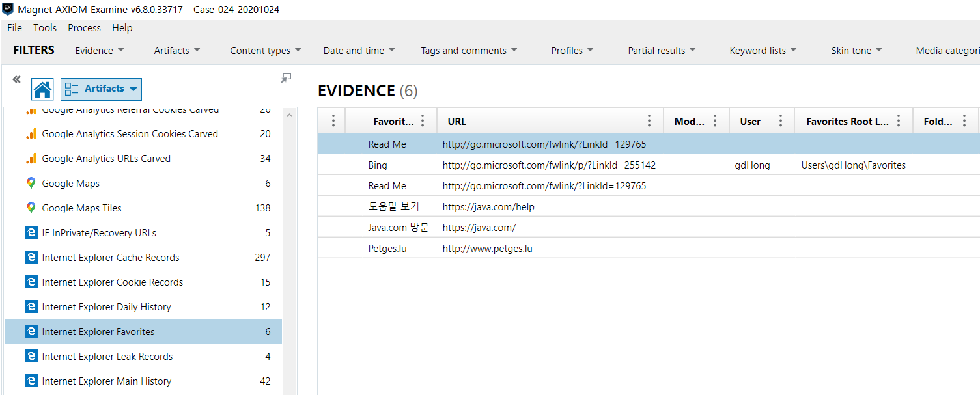Open the Evidence filter dropdown
The width and height of the screenshot is (980, 395).
click(x=99, y=51)
